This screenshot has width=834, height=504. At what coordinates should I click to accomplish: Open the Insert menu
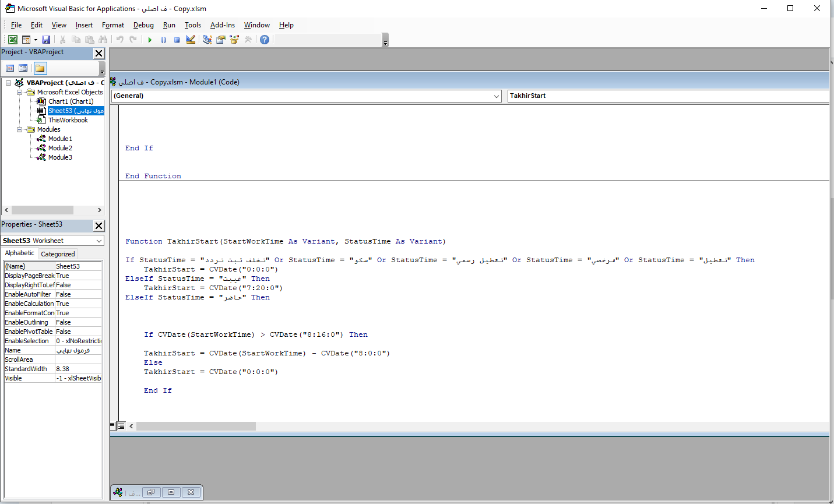tap(84, 25)
